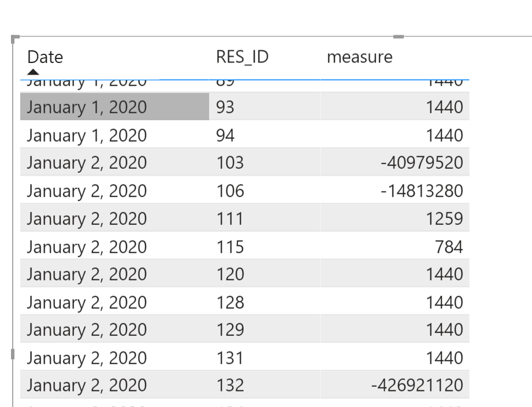Grab the top-left corner handle of the table visual
This screenshot has height=407, width=532.
click(14, 38)
